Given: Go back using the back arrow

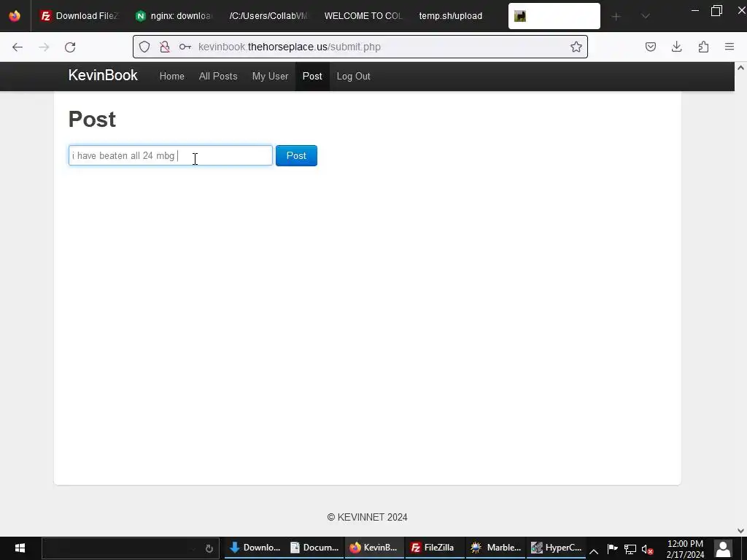Looking at the screenshot, I should [18, 47].
